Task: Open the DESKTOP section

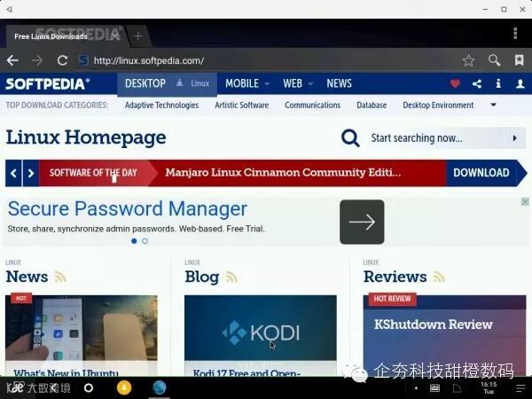Action: 145,83
